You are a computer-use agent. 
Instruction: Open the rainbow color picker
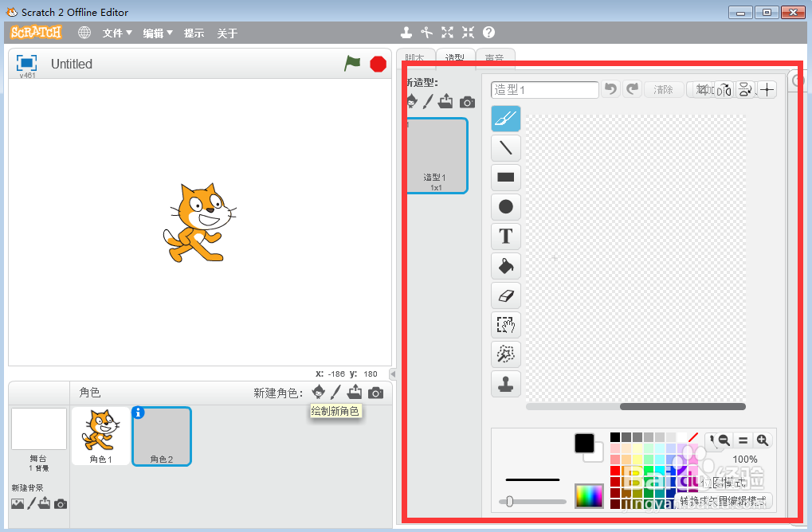pyautogui.click(x=590, y=496)
